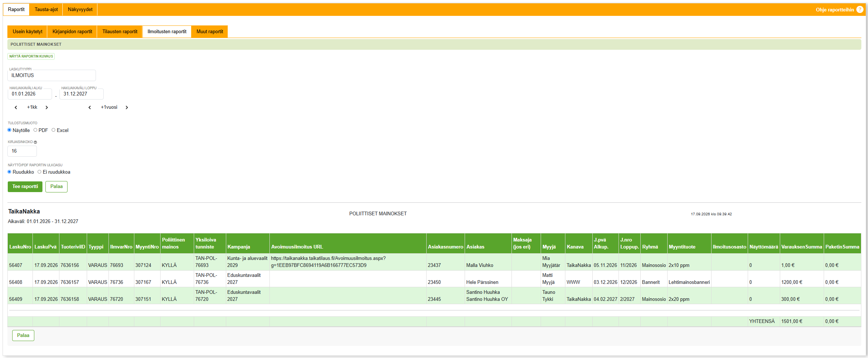Screen dimensions: 868x358
Task: Shift dates back one month arrow
Action: click(x=16, y=107)
